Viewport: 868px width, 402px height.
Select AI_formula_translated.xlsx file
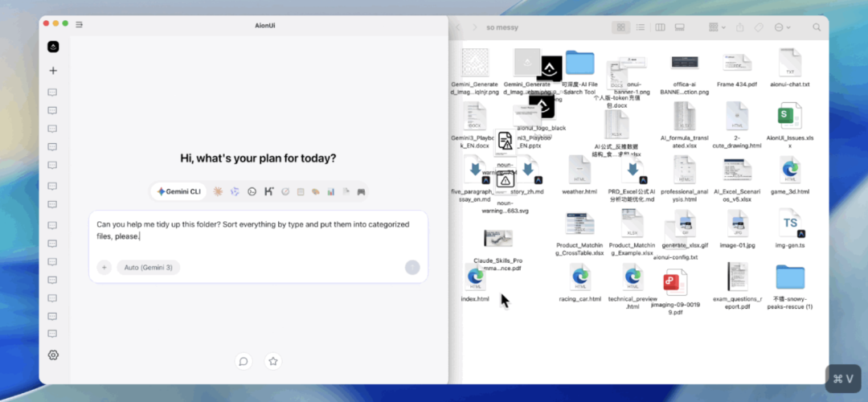click(684, 117)
